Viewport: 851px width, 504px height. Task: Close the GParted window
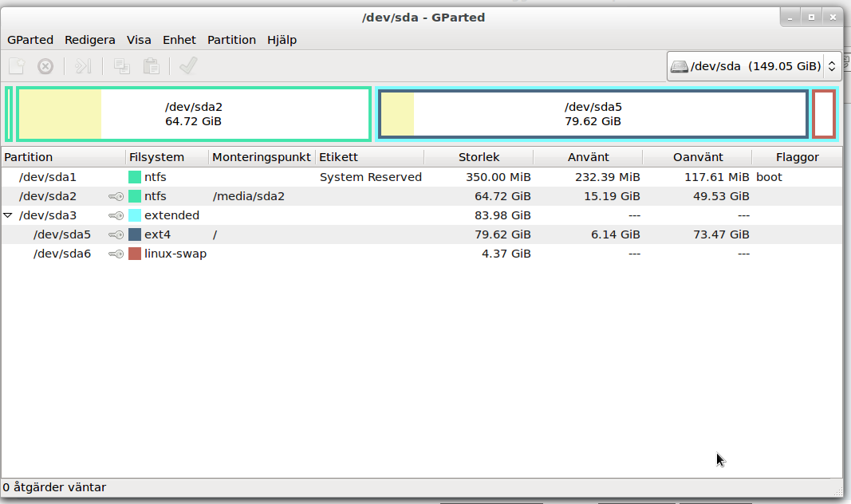833,18
